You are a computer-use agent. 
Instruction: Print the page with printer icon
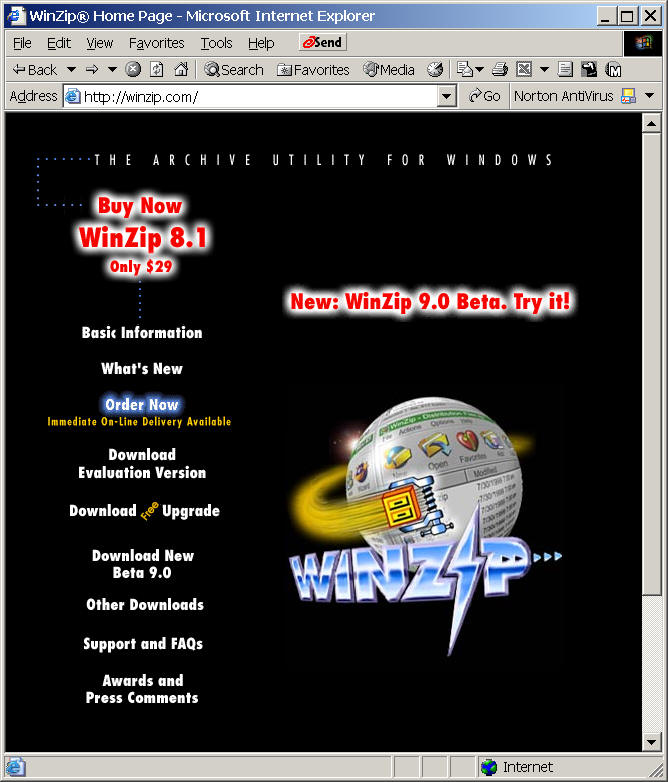(x=499, y=69)
